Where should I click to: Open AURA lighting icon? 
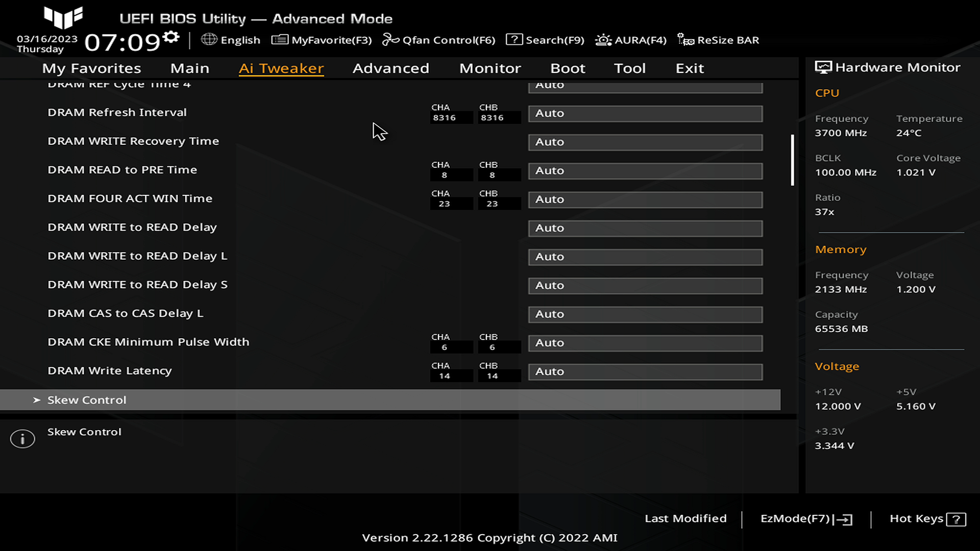pyautogui.click(x=603, y=39)
